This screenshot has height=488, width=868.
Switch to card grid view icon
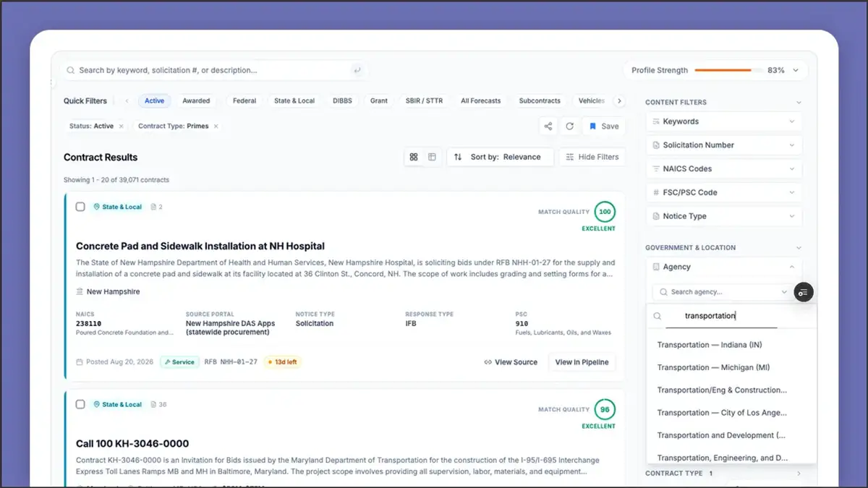pyautogui.click(x=414, y=157)
